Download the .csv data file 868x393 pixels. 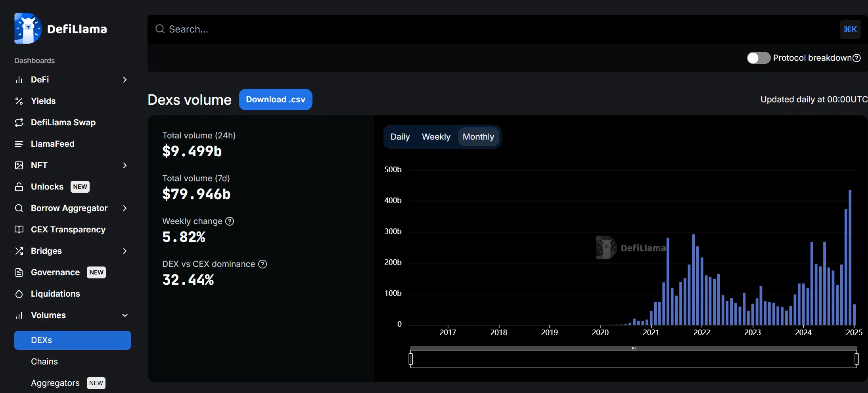click(276, 100)
